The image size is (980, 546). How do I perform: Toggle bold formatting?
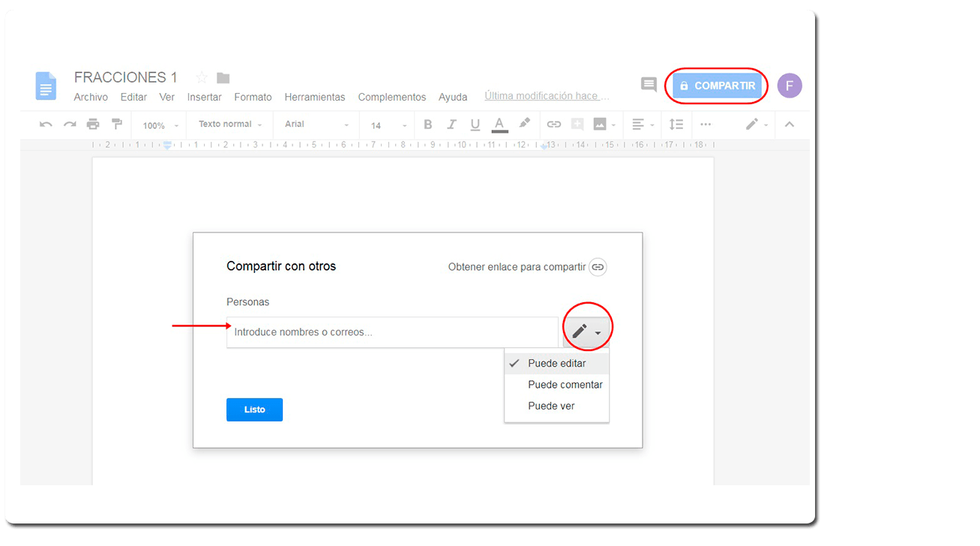[x=427, y=124]
